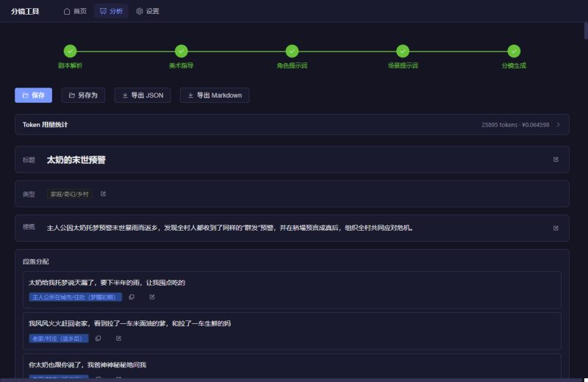Open the 场景提示词 step
The image size is (588, 382).
tap(403, 51)
